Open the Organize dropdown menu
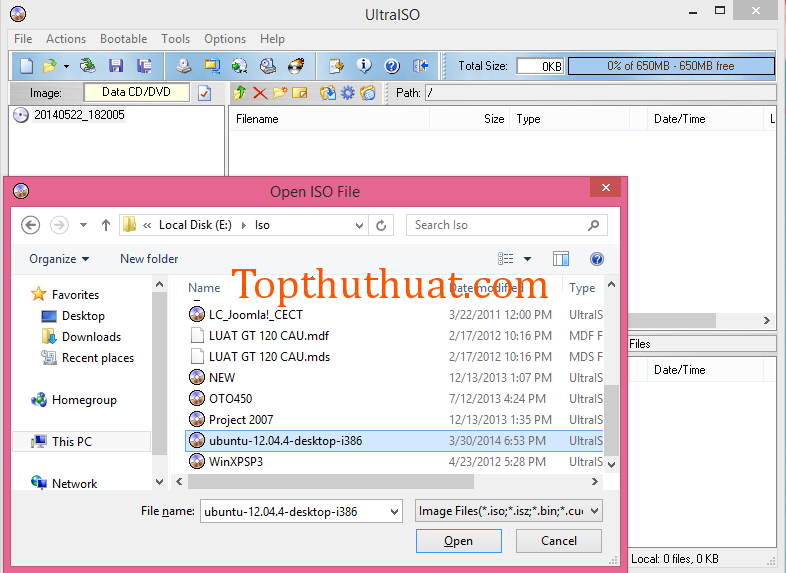Image resolution: width=786 pixels, height=573 pixels. coord(59,259)
